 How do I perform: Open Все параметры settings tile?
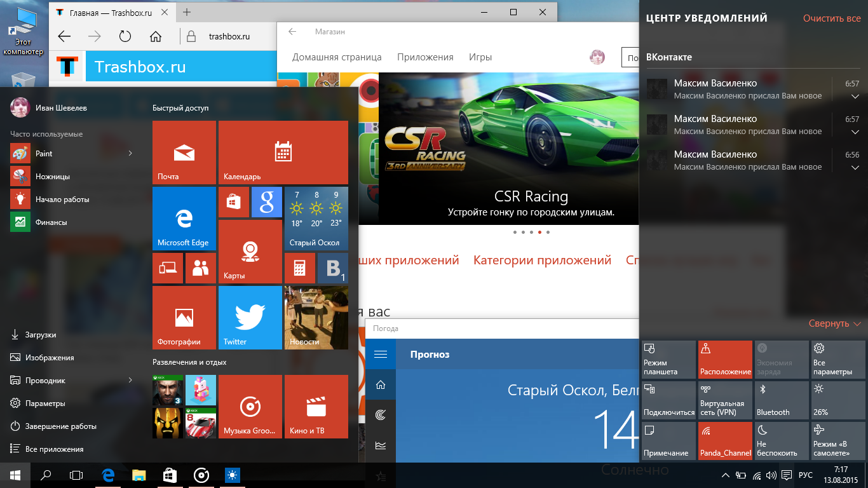tap(839, 359)
